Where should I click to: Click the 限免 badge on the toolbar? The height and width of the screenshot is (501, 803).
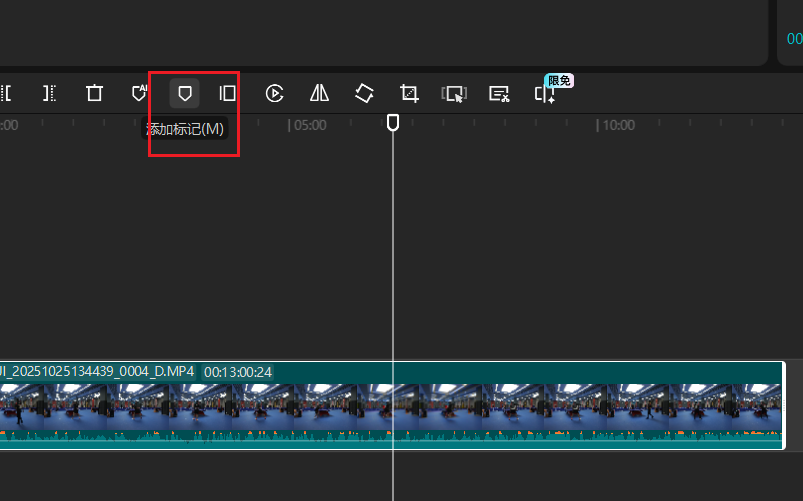coord(558,80)
